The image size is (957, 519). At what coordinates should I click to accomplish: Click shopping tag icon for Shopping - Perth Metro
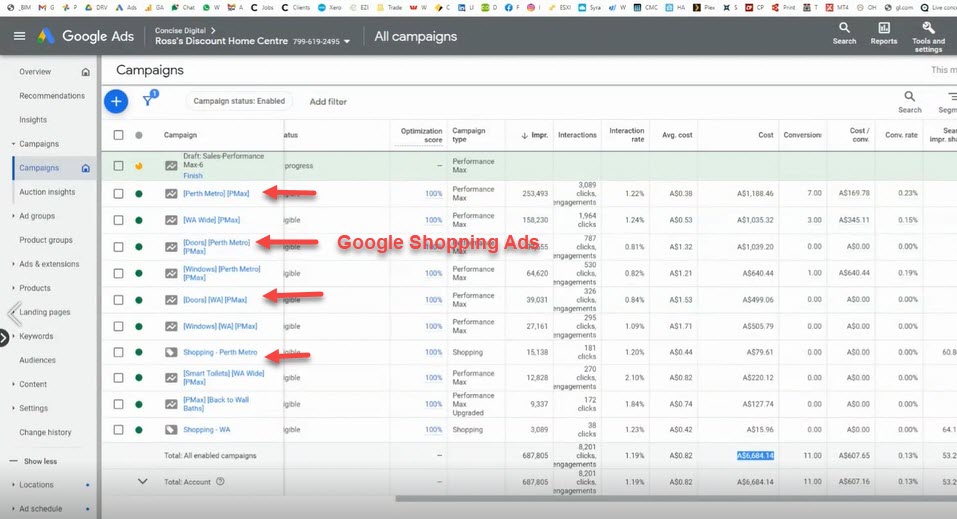172,352
